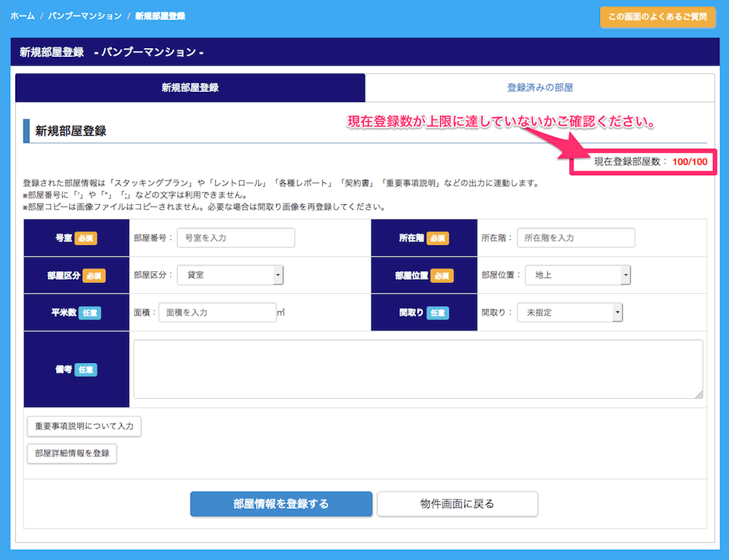
Task: Click the 備考 header cell
Action: coord(77,369)
